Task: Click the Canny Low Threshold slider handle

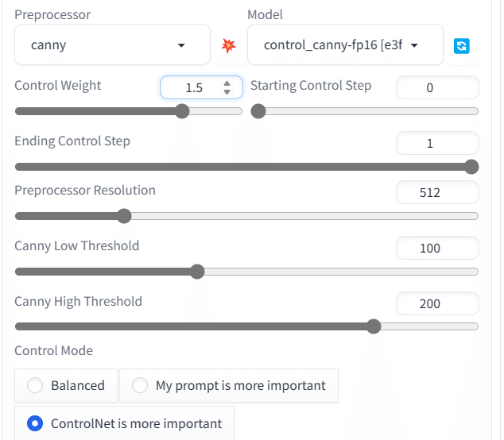Action: point(197,272)
